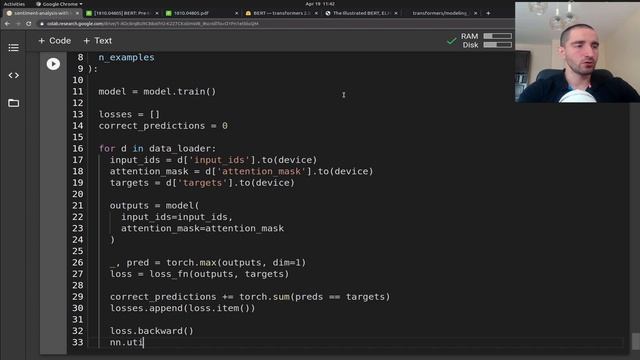The image size is (640, 360).
Task: Click the vertical scrollbar thumb
Action: [636, 341]
